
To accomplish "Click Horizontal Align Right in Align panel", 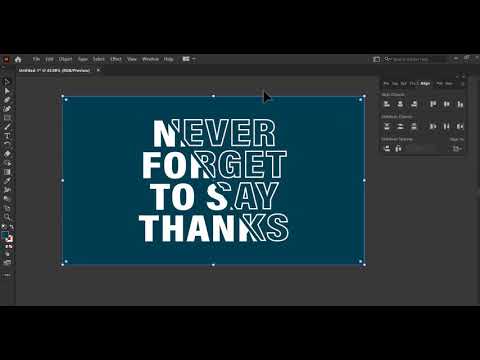I will coord(414,104).
